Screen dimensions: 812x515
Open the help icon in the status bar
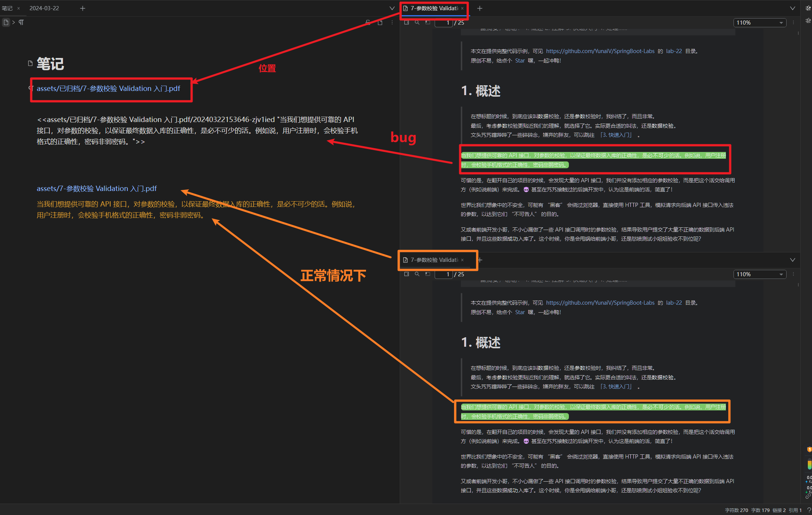point(809,510)
